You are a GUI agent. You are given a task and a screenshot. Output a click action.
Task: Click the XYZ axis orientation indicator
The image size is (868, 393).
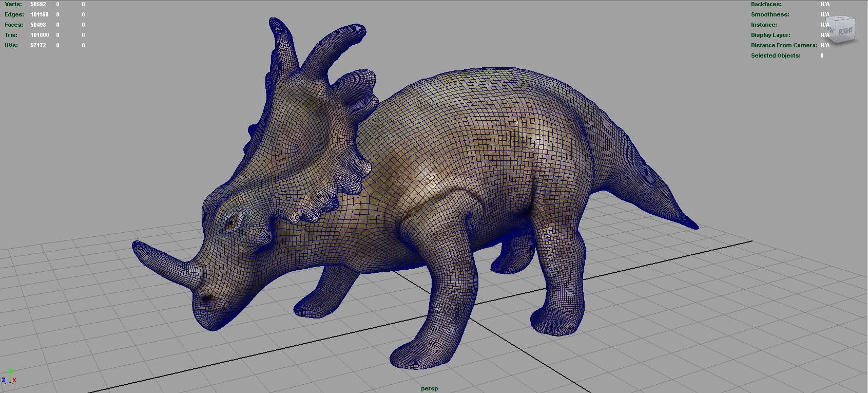tap(9, 377)
